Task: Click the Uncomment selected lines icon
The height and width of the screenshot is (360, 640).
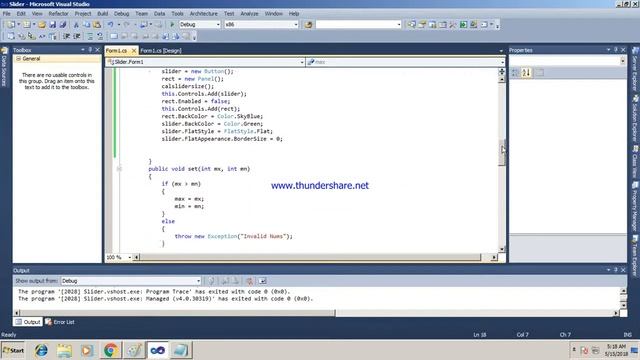Action: coord(100,36)
